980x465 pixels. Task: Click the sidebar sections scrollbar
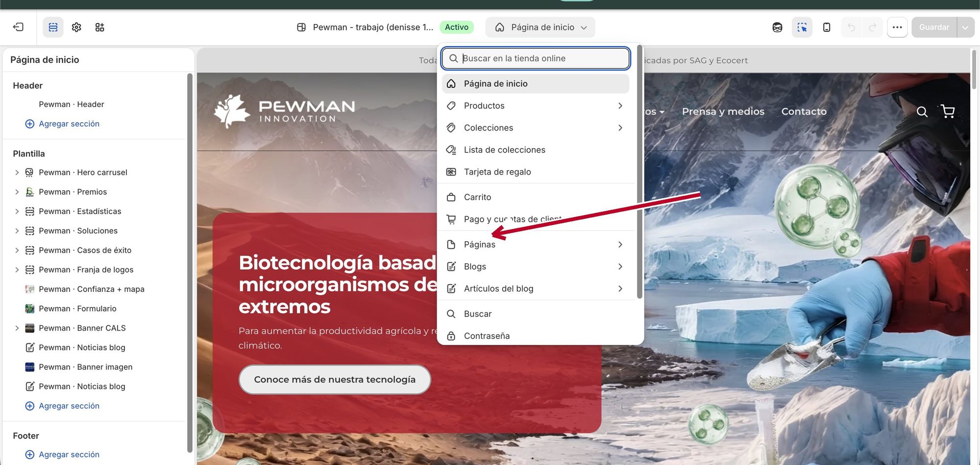click(x=190, y=263)
